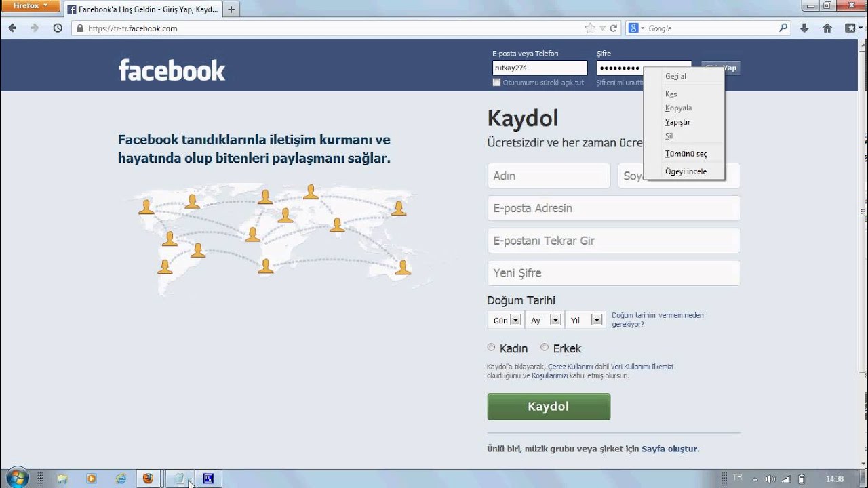Click the E-posta Adresin field

pyautogui.click(x=614, y=208)
